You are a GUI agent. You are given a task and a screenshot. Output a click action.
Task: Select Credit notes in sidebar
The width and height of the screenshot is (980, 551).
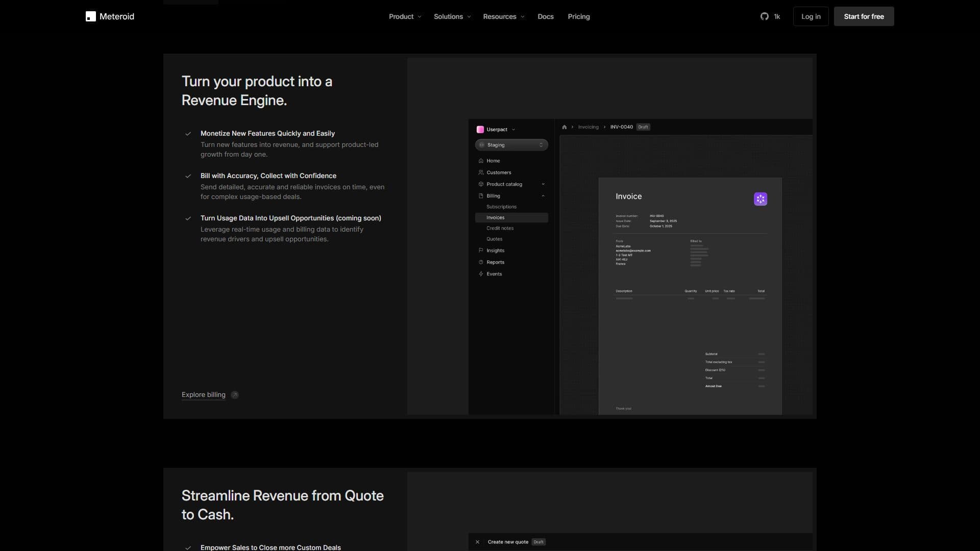pos(500,228)
